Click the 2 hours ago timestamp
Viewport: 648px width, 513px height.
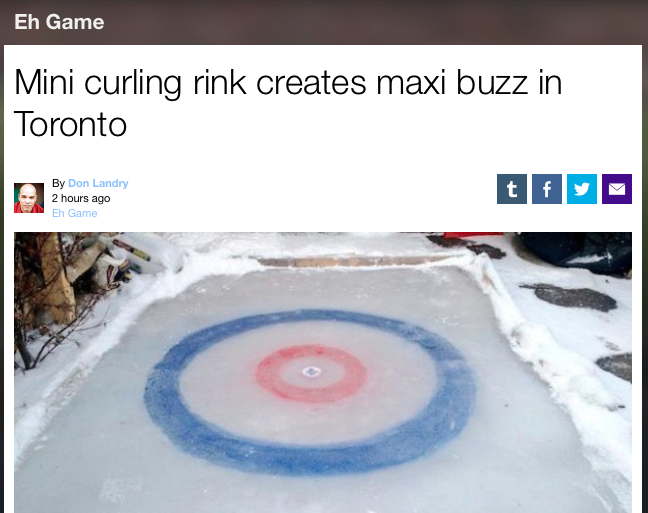pyautogui.click(x=81, y=198)
